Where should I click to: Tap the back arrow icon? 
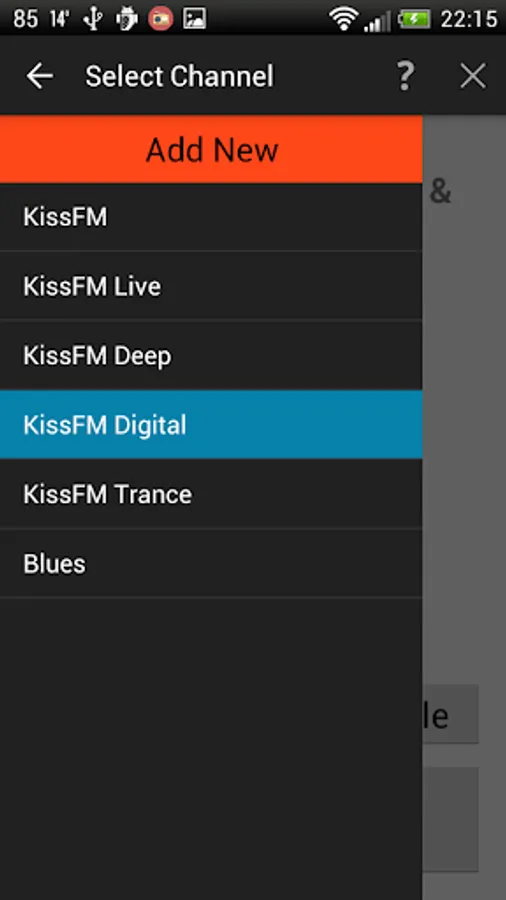pyautogui.click(x=40, y=76)
